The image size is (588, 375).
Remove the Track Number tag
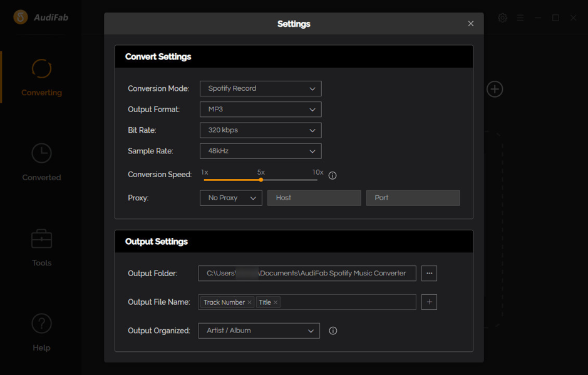[249, 303]
